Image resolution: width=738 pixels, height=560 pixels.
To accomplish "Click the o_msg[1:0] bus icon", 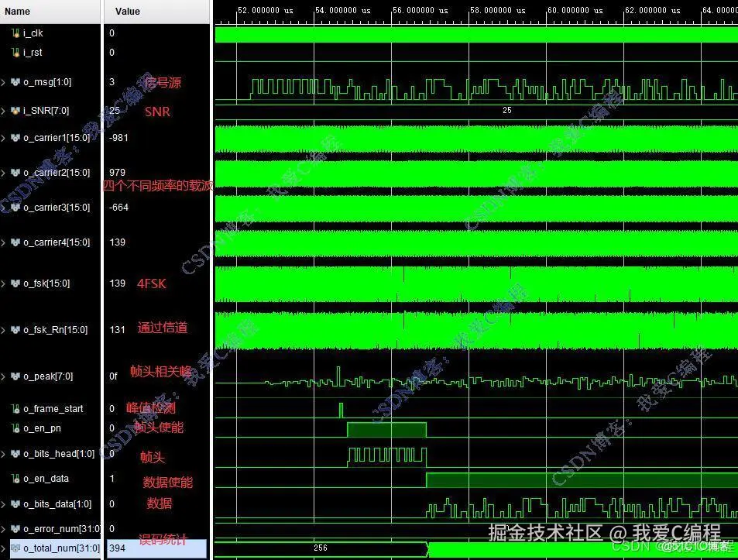I will point(15,82).
